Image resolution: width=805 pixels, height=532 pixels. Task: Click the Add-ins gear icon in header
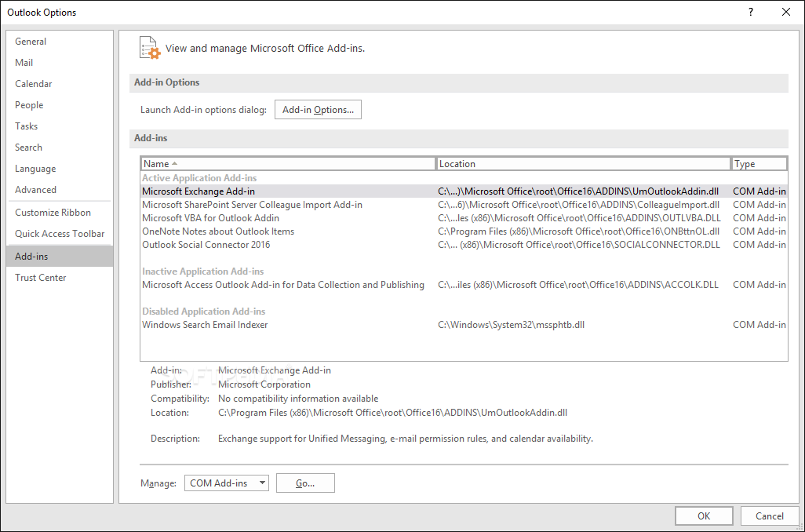[150, 48]
